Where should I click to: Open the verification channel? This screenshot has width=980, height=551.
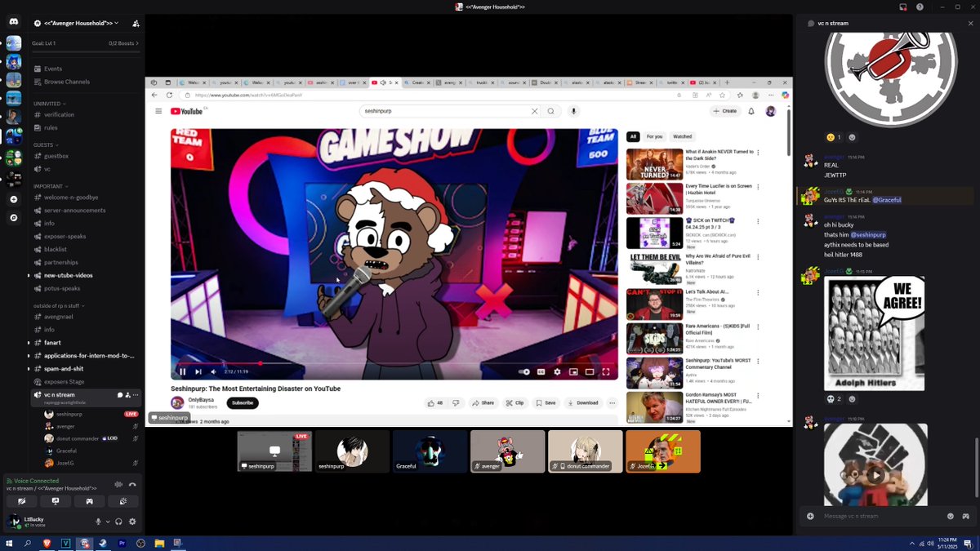pyautogui.click(x=86, y=115)
